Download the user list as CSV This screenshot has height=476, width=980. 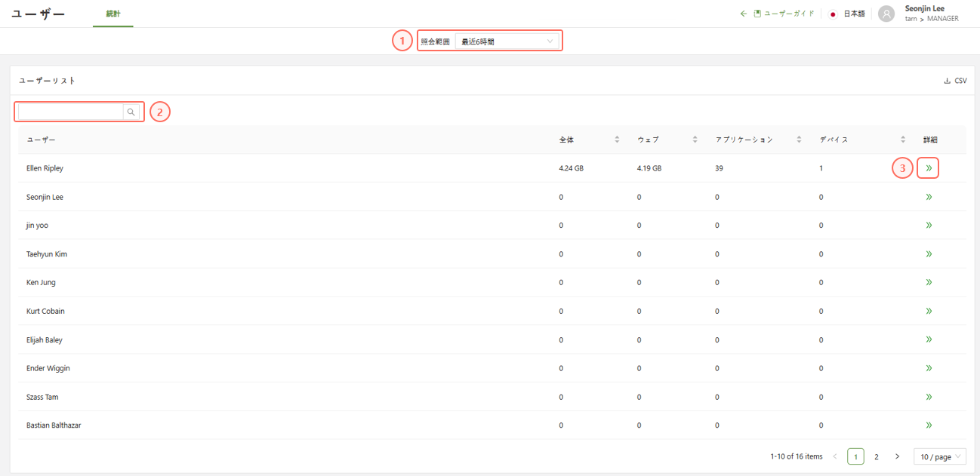pyautogui.click(x=955, y=81)
